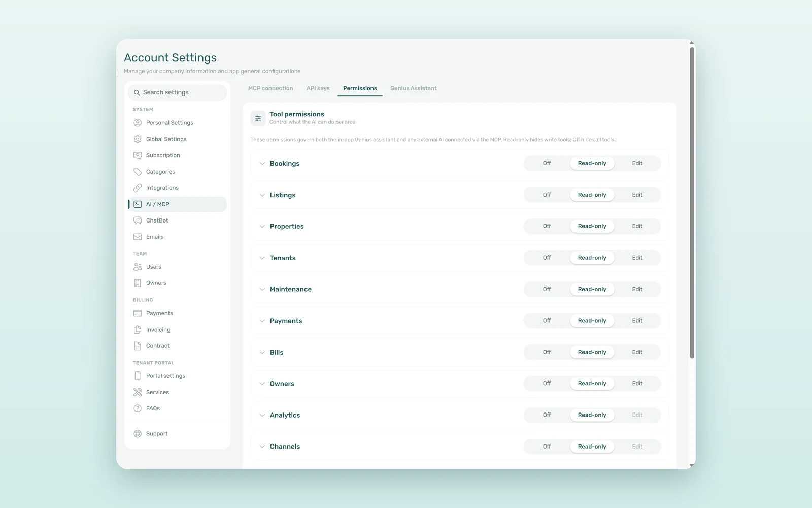Select the Permissions tab
The image size is (812, 508).
click(360, 88)
